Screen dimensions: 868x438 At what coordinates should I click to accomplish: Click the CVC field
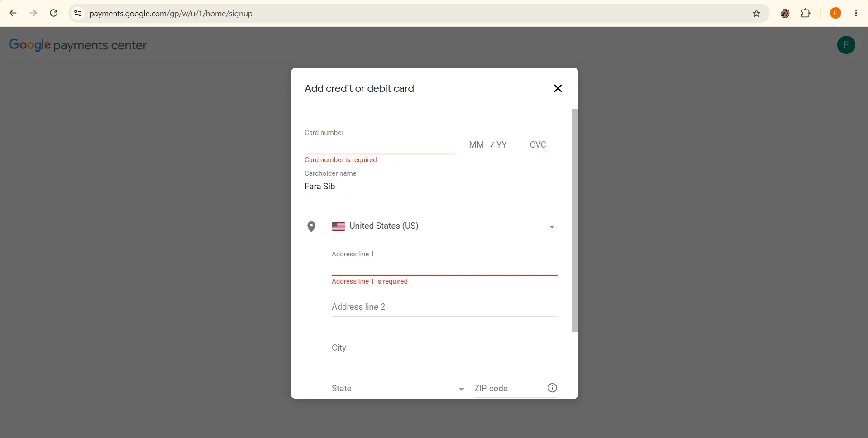click(x=544, y=145)
